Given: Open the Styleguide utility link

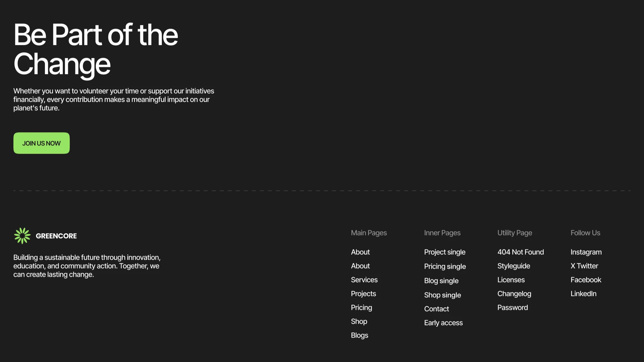Looking at the screenshot, I should [x=514, y=266].
